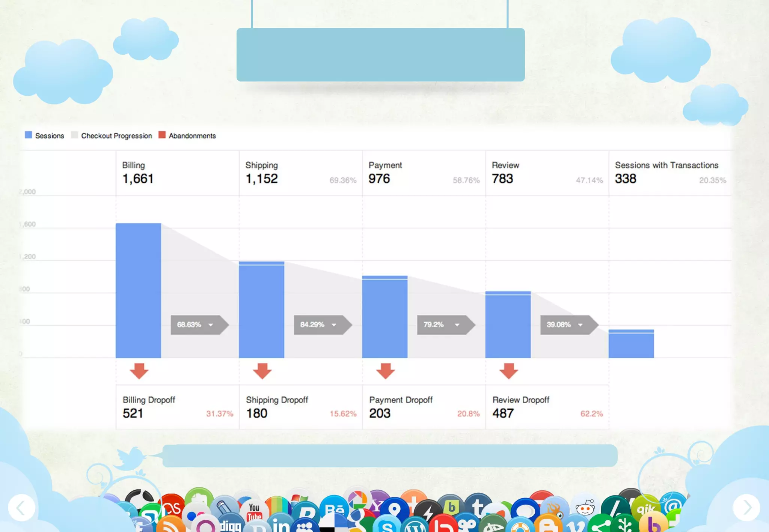769x532 pixels.
Task: Go to the next slide arrow
Action: (x=746, y=508)
